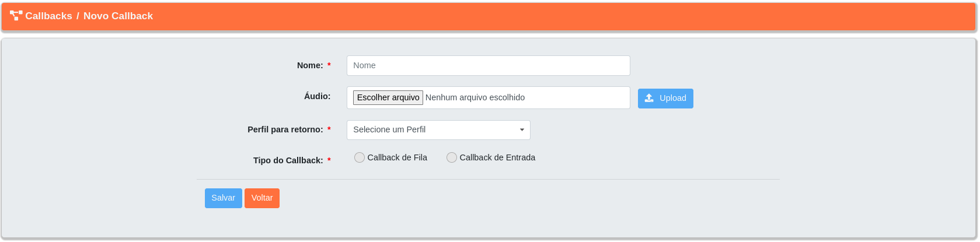Click the 'Tipo do Callback:' label
Image resolution: width=980 pixels, height=242 pixels.
click(x=288, y=160)
